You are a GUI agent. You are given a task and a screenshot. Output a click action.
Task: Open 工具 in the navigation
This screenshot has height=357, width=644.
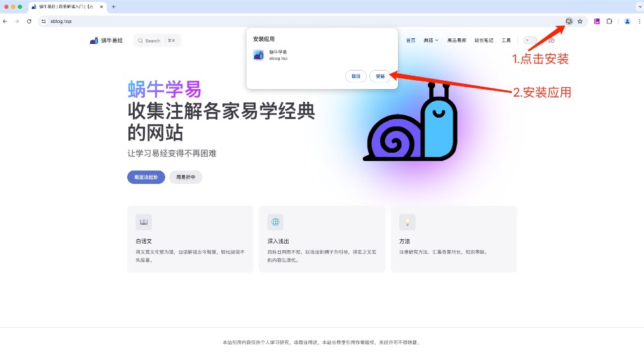506,40
